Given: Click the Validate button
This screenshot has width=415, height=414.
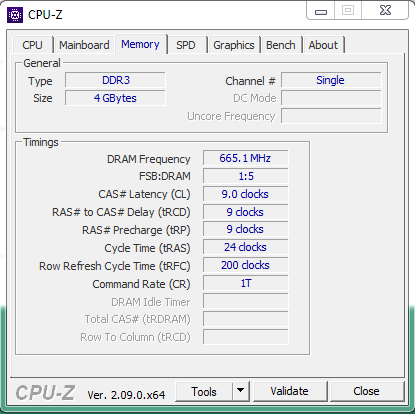Looking at the screenshot, I should pos(290,391).
